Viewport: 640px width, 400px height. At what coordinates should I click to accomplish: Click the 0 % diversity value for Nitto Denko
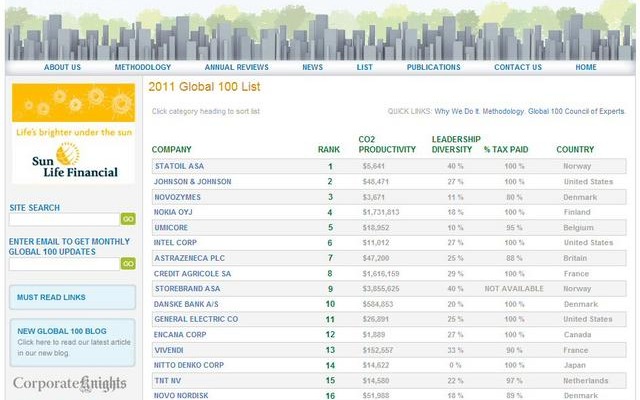tap(455, 365)
